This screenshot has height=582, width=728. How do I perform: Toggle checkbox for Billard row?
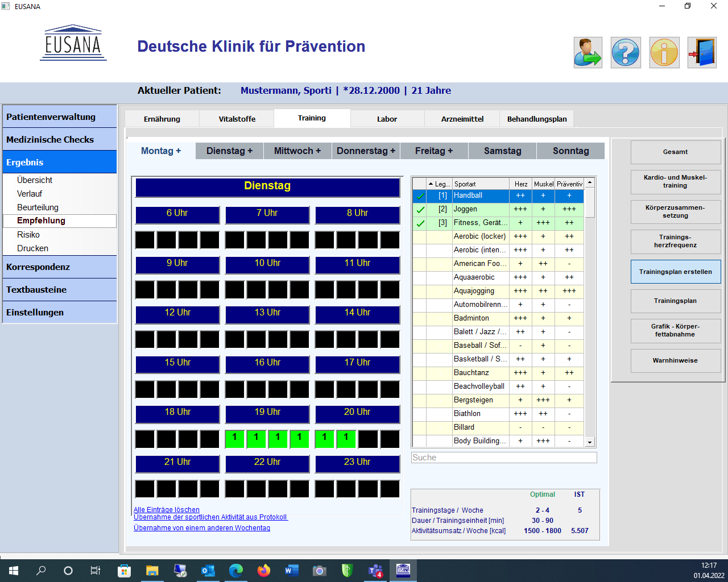click(420, 427)
